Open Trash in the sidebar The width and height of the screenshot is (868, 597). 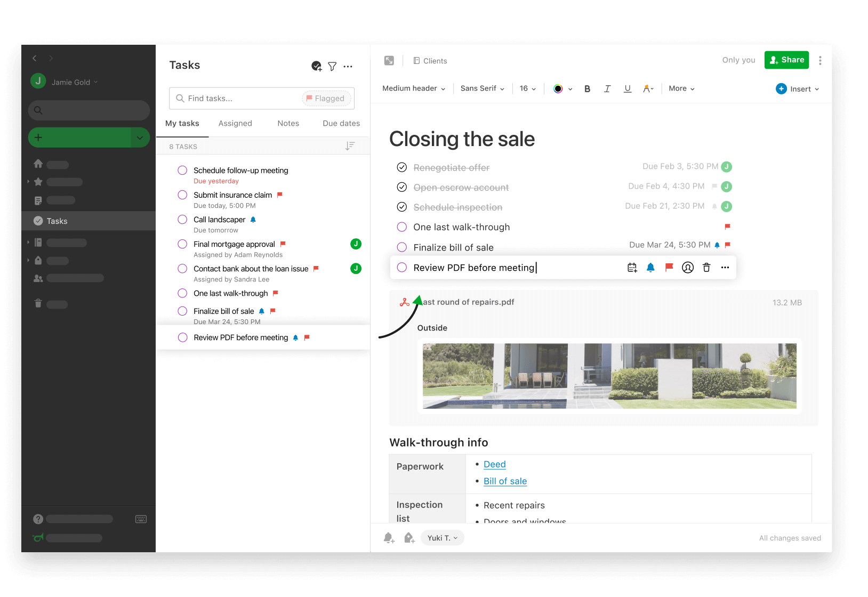[38, 303]
